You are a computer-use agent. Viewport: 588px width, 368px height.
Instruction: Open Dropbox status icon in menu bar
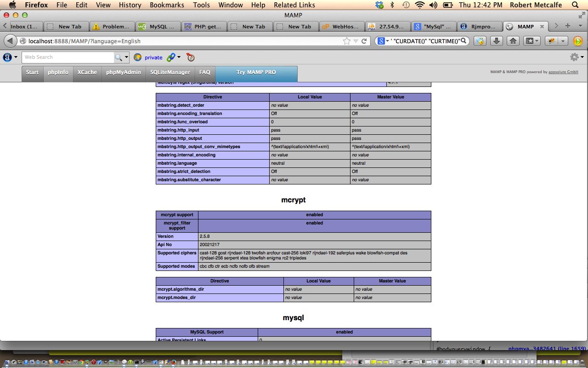click(379, 5)
